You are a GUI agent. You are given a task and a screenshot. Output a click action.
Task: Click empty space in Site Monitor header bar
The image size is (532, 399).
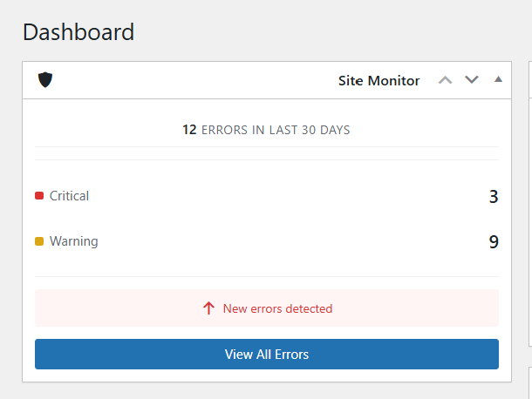[x=192, y=80]
